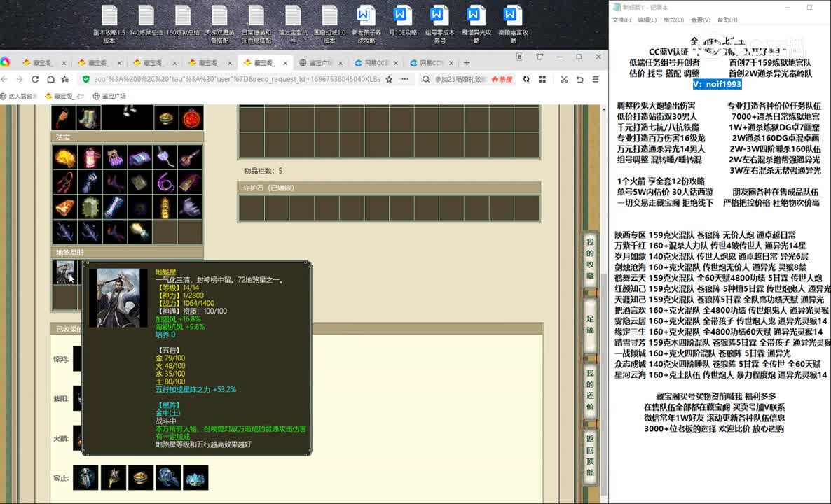Reload the current browser page
The height and width of the screenshot is (504, 831).
click(35, 79)
